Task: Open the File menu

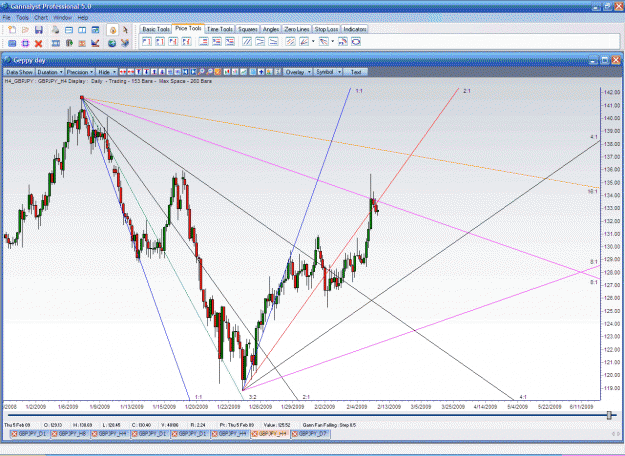Action: click(x=7, y=18)
